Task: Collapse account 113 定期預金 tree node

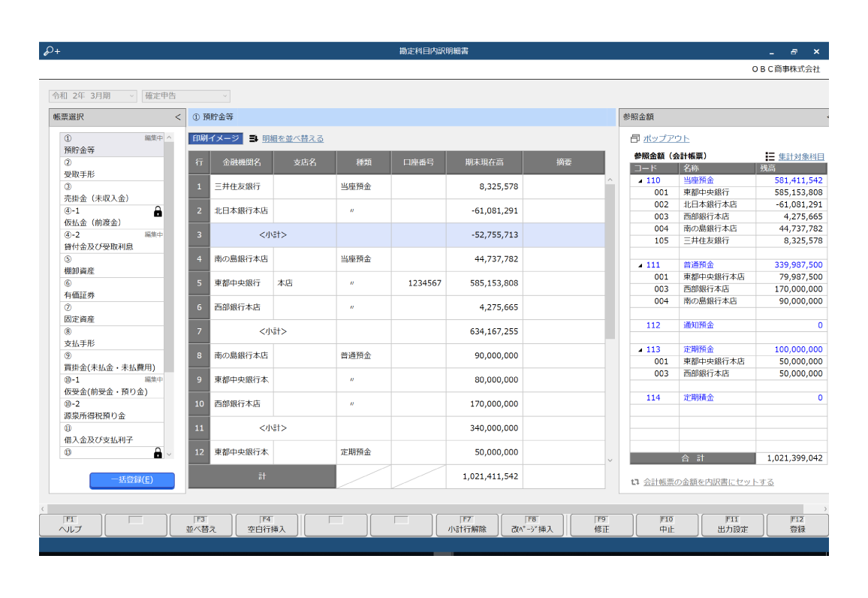Action: 640,350
